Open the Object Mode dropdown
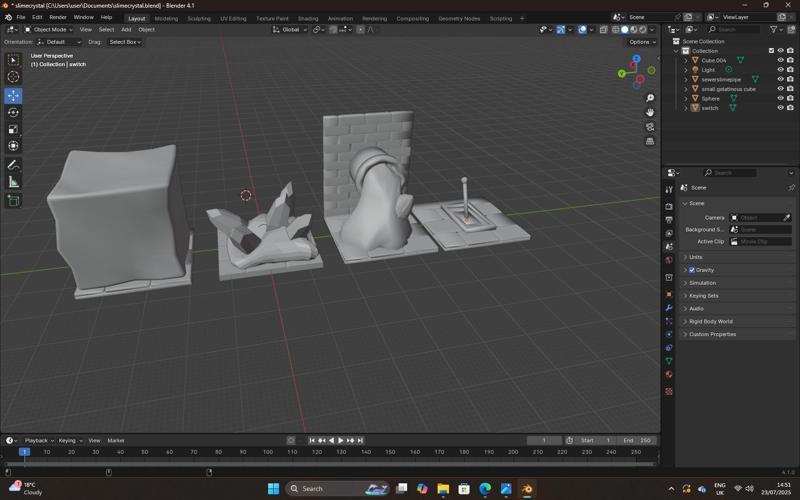The width and height of the screenshot is (800, 500). click(50, 29)
